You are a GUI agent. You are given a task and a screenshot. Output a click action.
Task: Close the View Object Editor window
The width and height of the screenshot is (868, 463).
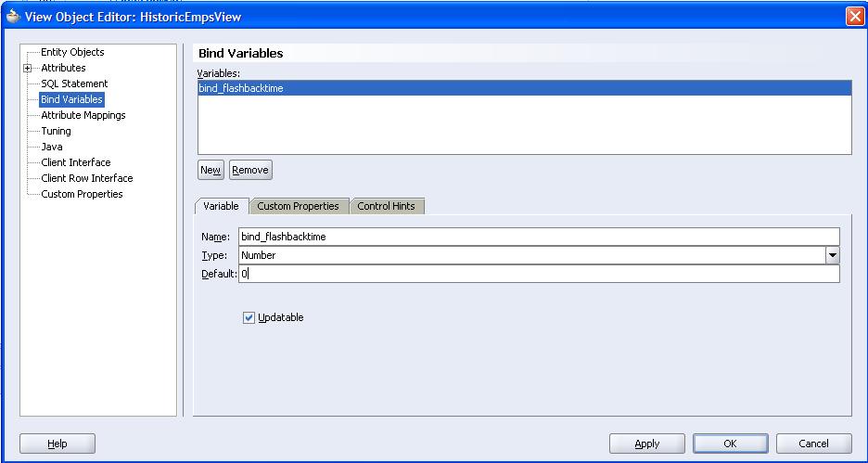[854, 16]
